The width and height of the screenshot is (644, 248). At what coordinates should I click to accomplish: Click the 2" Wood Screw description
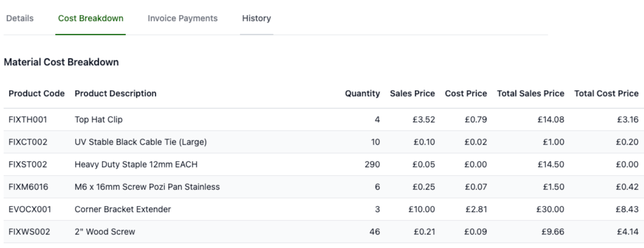[x=105, y=232]
